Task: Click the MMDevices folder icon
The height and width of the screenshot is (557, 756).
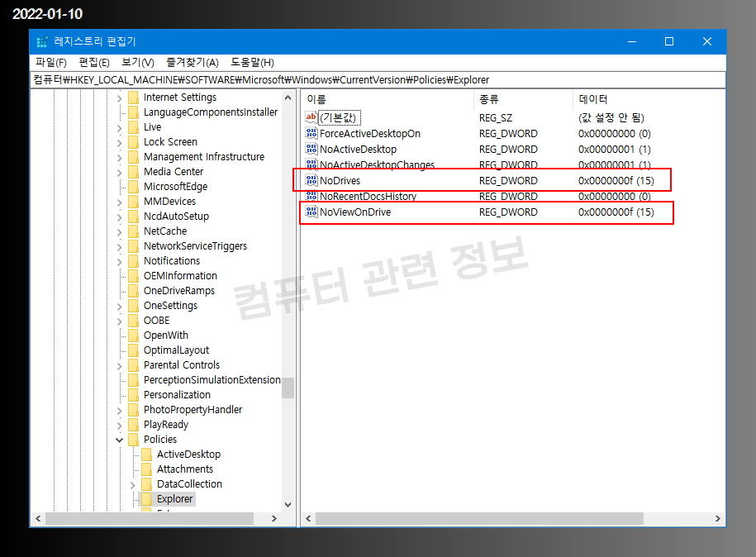Action: [x=134, y=202]
